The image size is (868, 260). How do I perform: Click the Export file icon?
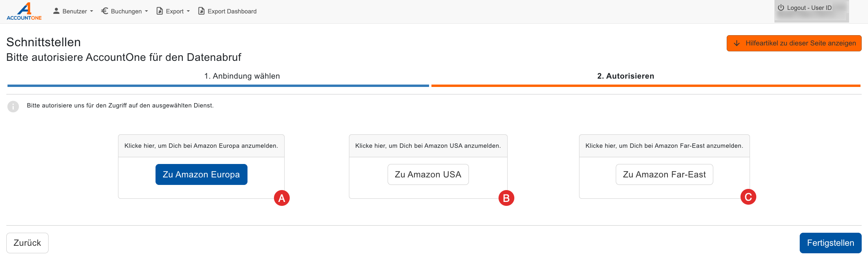159,11
